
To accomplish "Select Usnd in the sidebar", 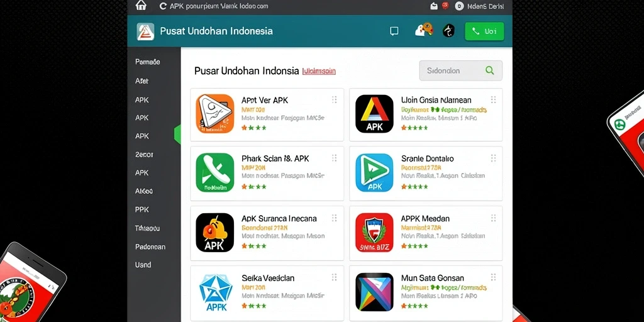I will 143,265.
